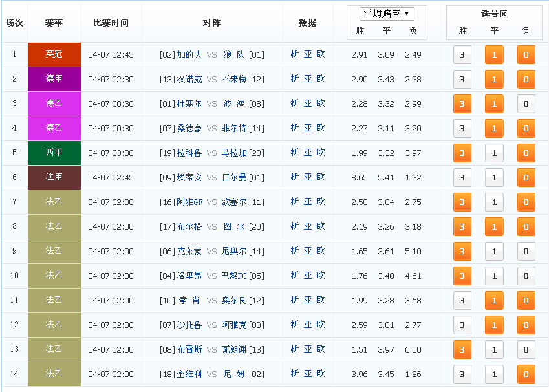
Task: Click the 不来梅 team link
Action: click(x=234, y=79)
